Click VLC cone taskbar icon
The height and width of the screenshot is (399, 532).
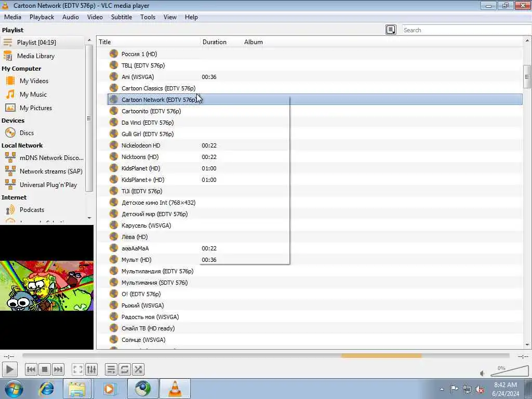pyautogui.click(x=175, y=389)
